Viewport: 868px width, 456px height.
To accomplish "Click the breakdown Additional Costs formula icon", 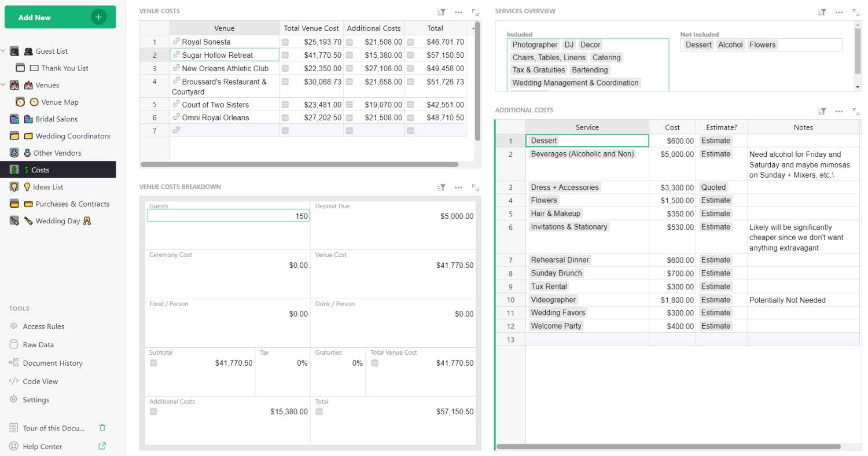I will 153,412.
